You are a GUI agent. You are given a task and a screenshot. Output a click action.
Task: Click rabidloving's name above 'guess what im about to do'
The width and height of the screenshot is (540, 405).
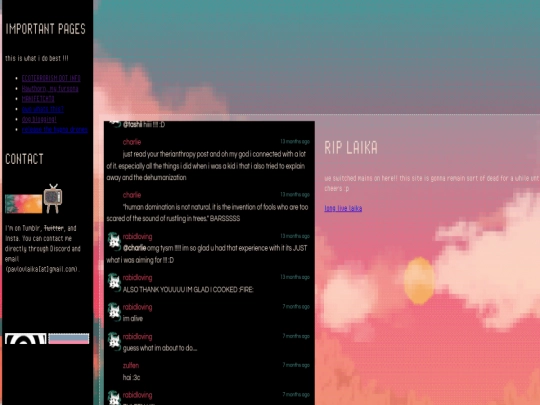pos(137,336)
